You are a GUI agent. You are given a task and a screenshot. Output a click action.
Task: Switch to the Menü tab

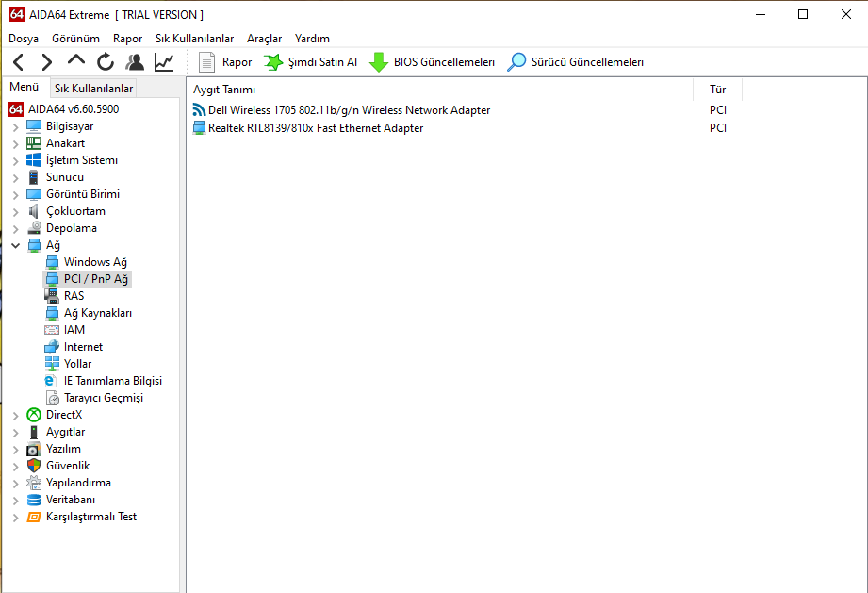25,87
